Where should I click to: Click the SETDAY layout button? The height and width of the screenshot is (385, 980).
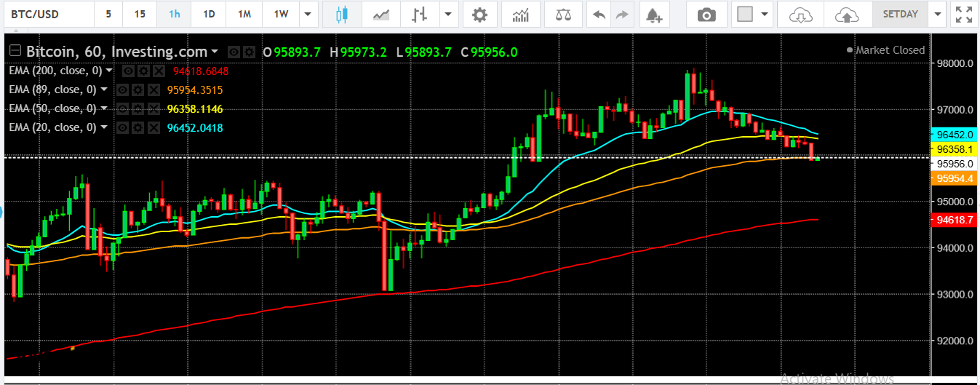click(x=901, y=15)
